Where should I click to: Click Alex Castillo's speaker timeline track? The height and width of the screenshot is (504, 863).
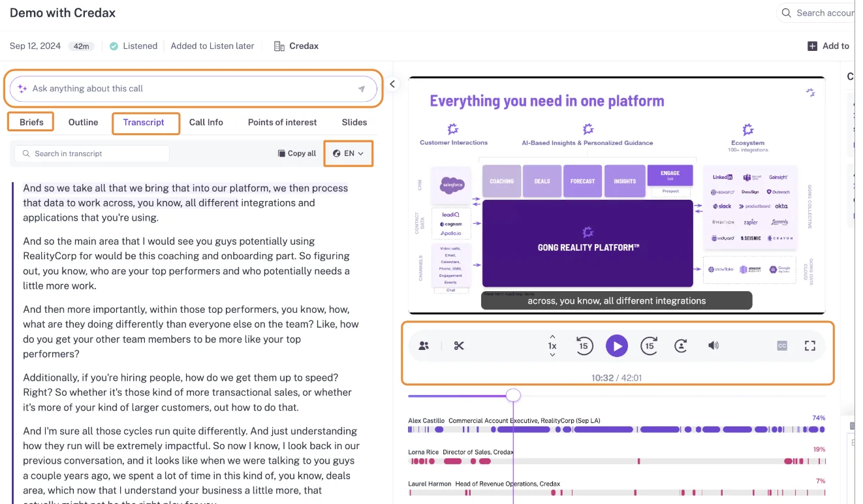click(616, 430)
